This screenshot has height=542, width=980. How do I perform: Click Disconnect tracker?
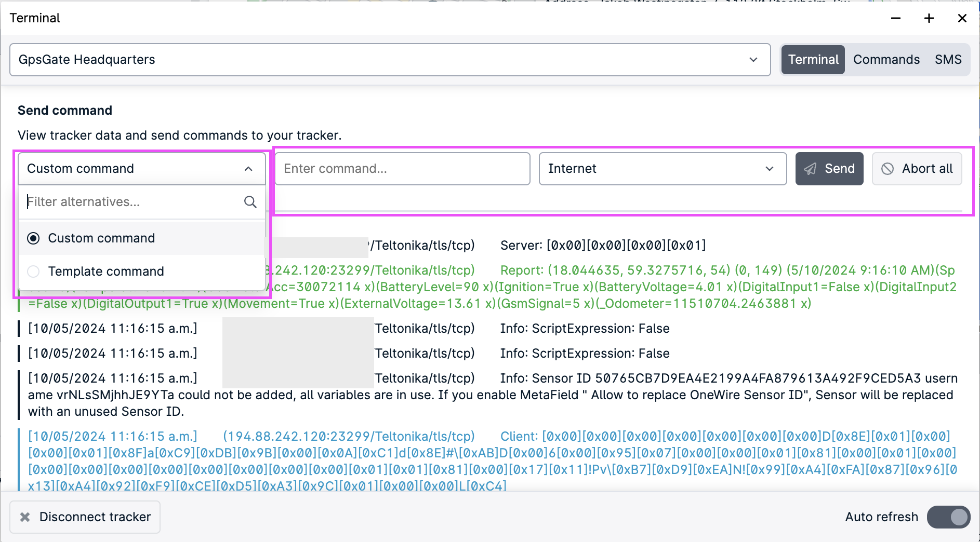[85, 517]
